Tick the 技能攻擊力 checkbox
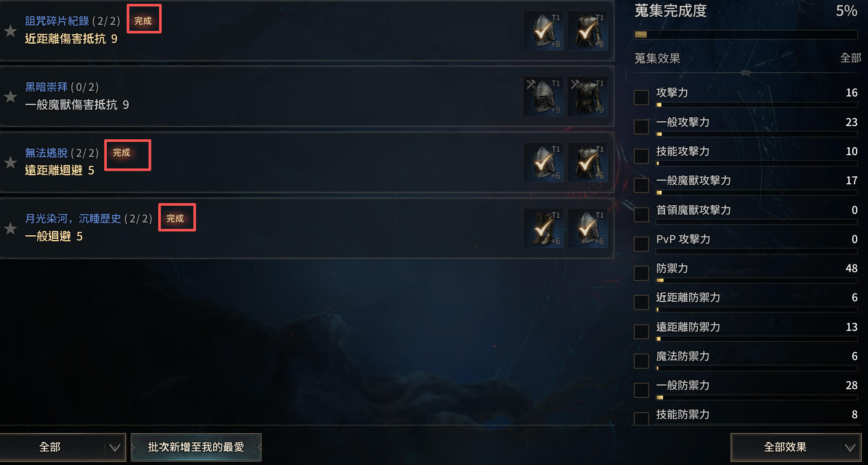 pyautogui.click(x=641, y=156)
